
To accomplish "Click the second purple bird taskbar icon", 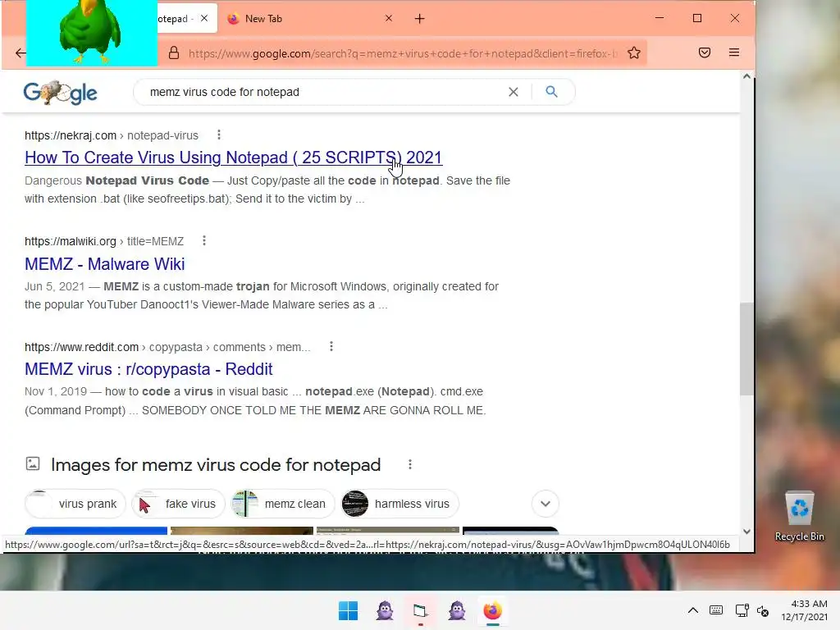I will pyautogui.click(x=457, y=610).
